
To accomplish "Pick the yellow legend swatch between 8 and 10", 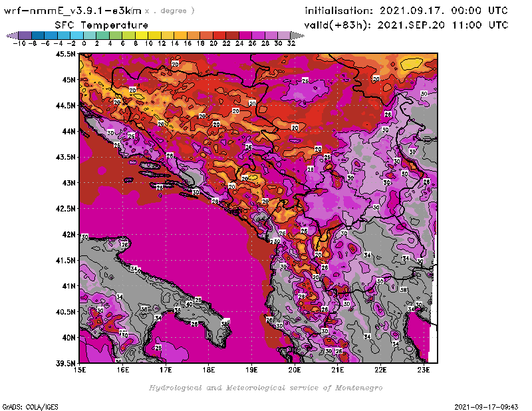I will [x=142, y=35].
